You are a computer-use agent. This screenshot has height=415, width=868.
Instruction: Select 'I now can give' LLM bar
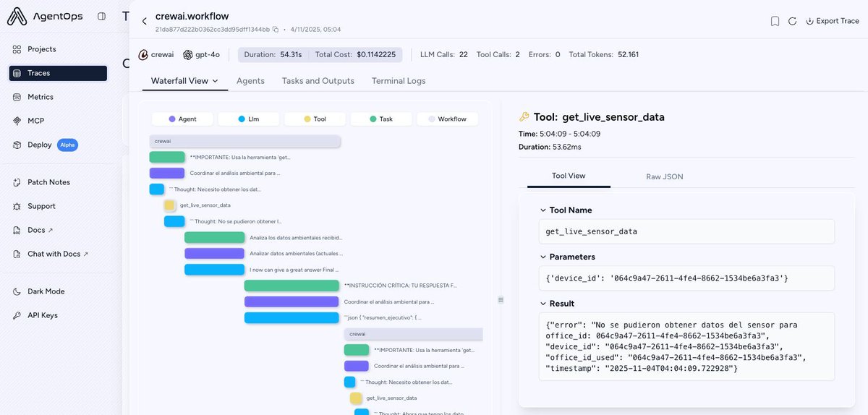pyautogui.click(x=215, y=270)
